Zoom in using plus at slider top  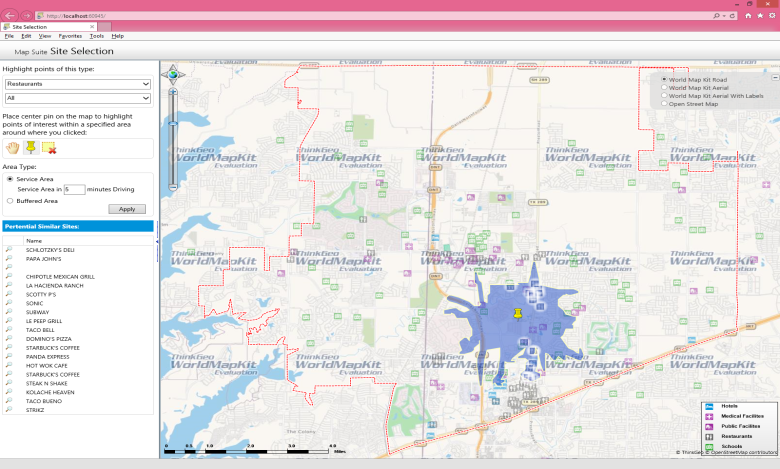pyautogui.click(x=173, y=92)
